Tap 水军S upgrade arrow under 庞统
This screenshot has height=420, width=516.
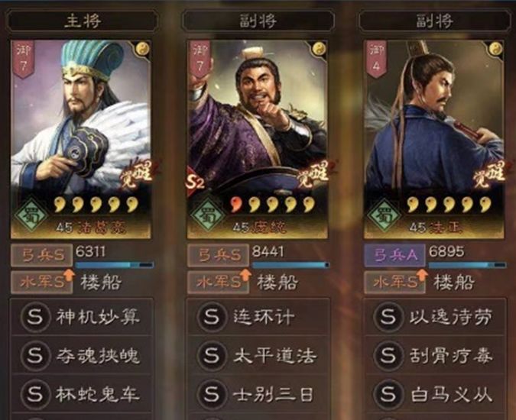[245, 275]
